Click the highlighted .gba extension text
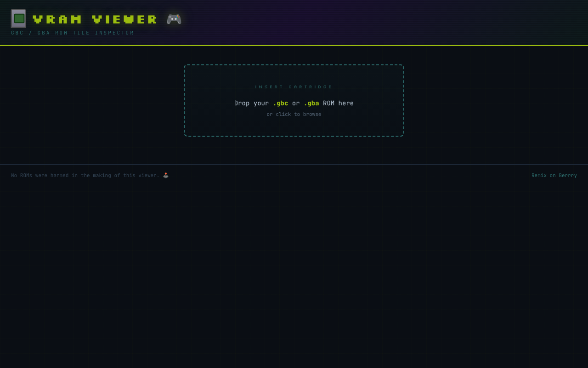The image size is (588, 368). (x=311, y=103)
